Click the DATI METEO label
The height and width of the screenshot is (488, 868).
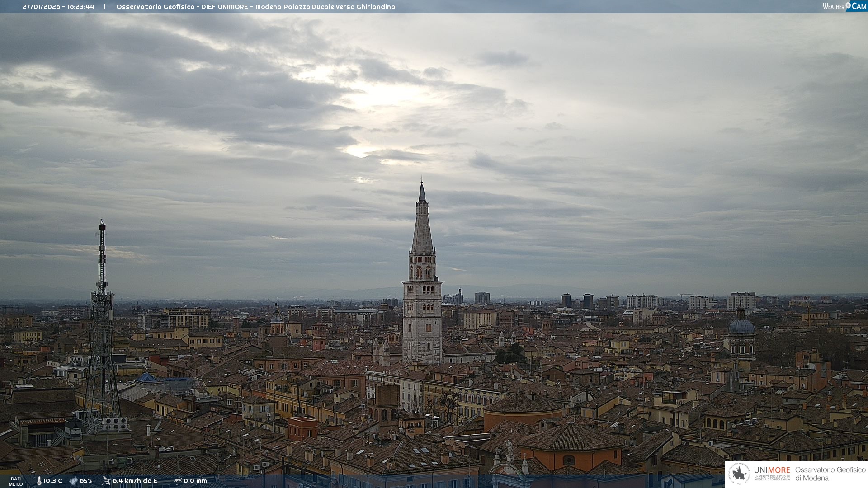(16, 481)
